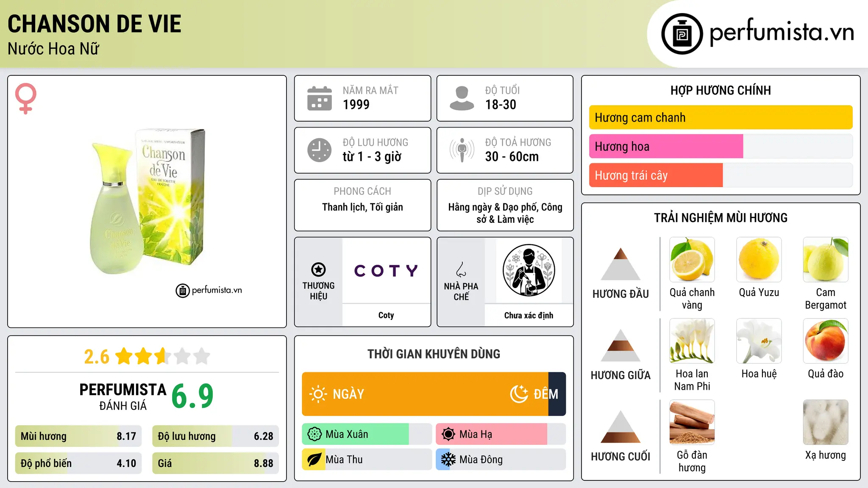Click the style text Thanh lịch, Tối giản

point(362,207)
